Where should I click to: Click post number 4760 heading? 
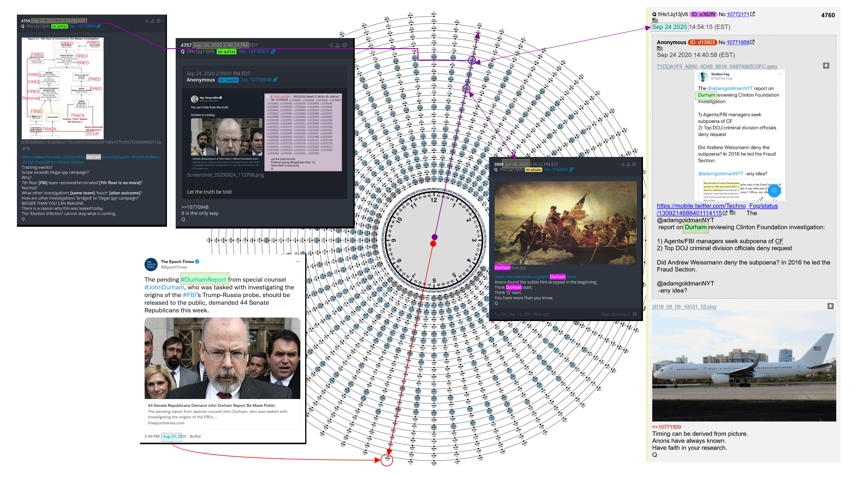pyautogui.click(x=828, y=15)
